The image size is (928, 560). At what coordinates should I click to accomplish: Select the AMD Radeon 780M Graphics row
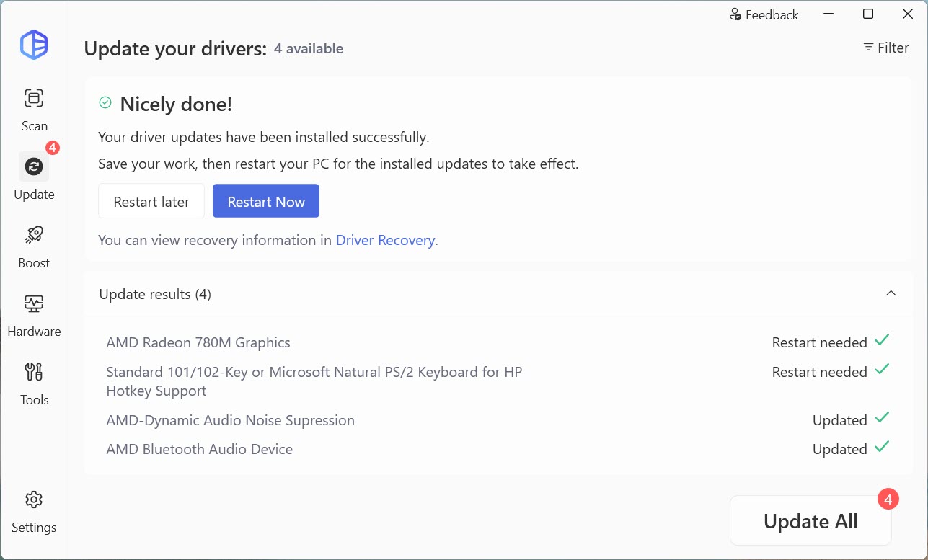[498, 342]
